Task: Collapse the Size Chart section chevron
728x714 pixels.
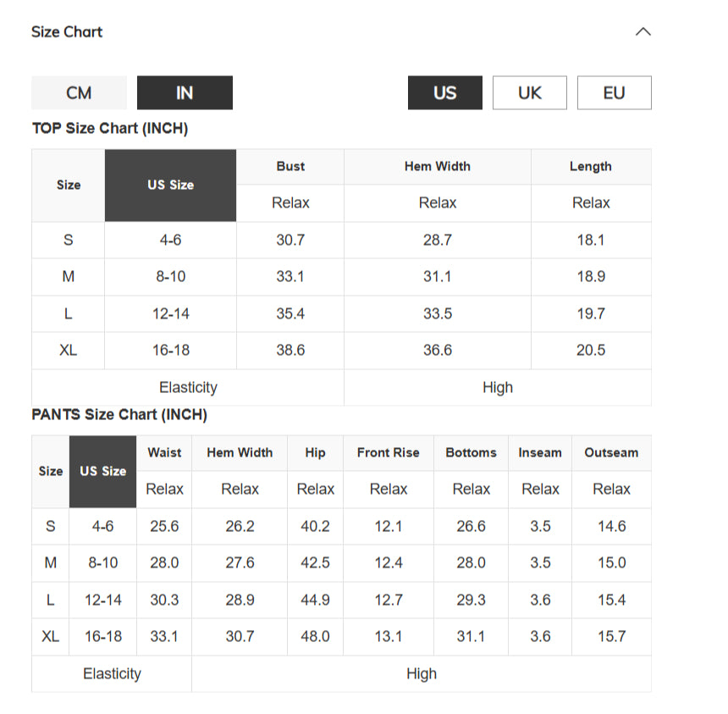Action: (643, 31)
